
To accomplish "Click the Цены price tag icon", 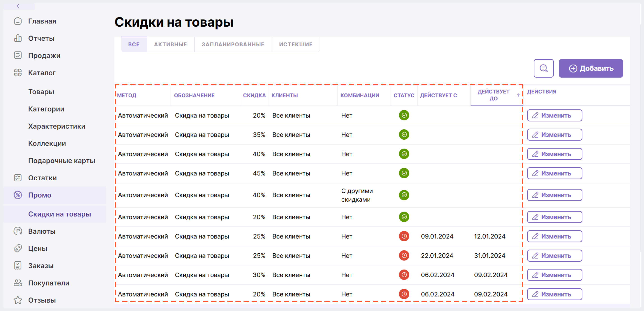I will click(18, 248).
